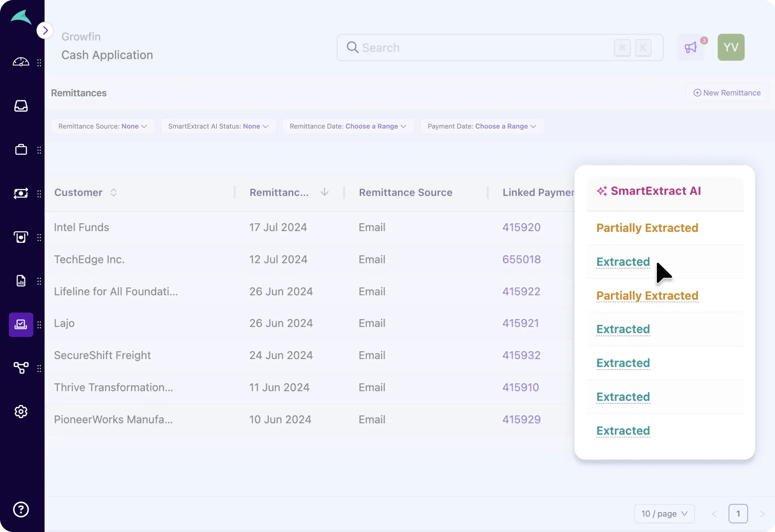Open the SmartExtract AI Status filter dropdown
This screenshot has height=532, width=775.
pyautogui.click(x=218, y=126)
